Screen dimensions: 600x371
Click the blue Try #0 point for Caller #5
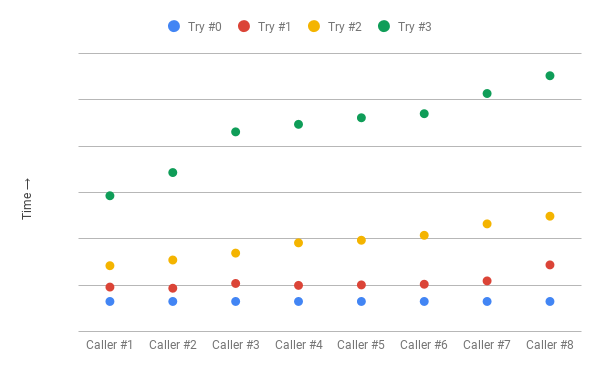pos(361,301)
